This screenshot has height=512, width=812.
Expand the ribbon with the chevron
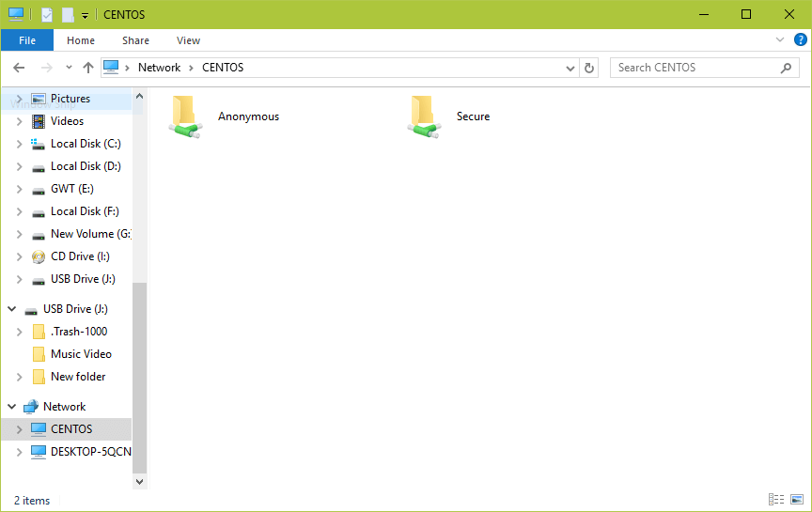779,39
